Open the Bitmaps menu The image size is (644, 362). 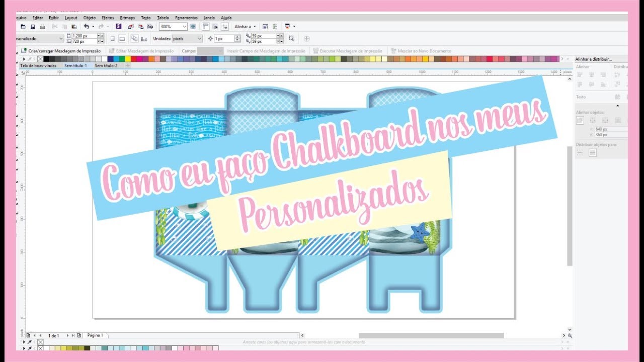click(127, 18)
